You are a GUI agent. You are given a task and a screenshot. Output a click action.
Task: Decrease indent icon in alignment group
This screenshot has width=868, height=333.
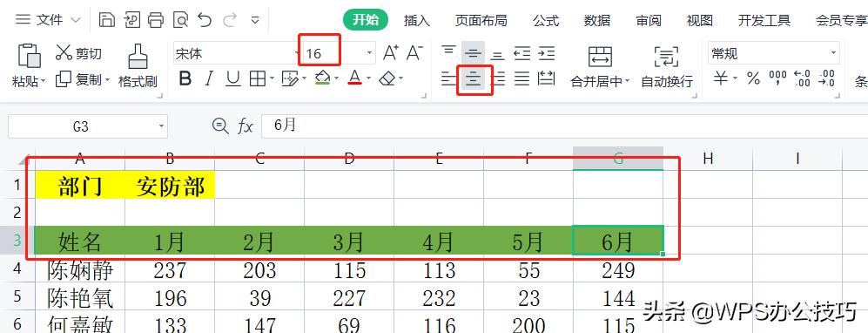coord(522,53)
